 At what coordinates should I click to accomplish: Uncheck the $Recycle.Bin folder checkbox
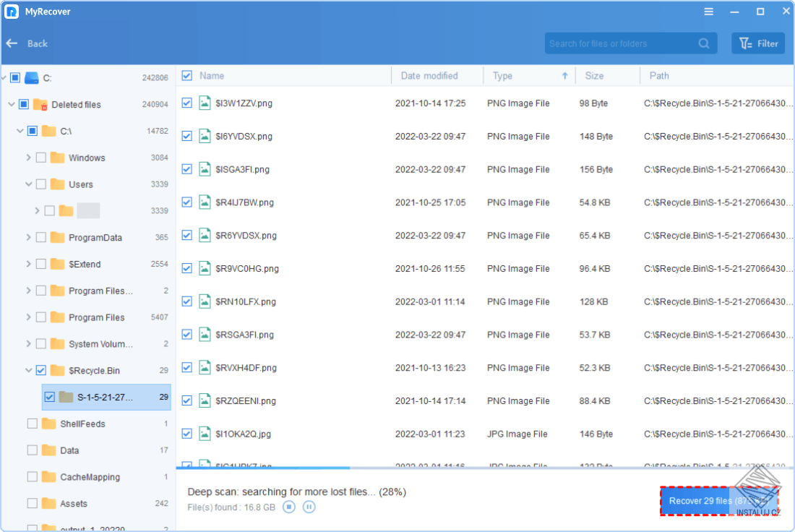[x=40, y=370]
